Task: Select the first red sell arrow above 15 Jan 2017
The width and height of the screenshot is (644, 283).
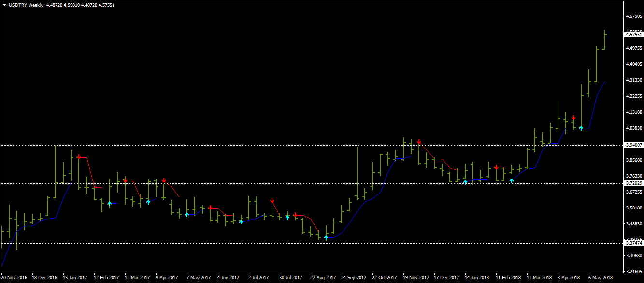Action: (x=79, y=157)
